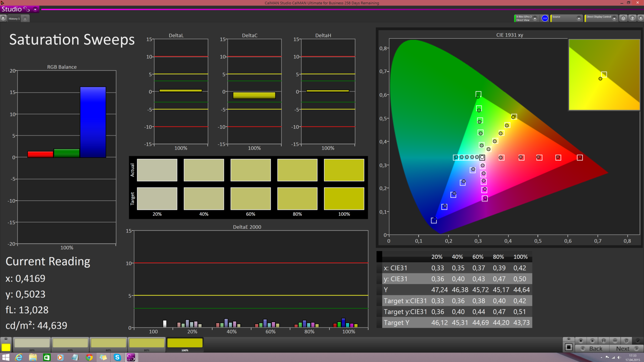
Task: Open the Studio menu arrow
Action: click(x=35, y=9)
